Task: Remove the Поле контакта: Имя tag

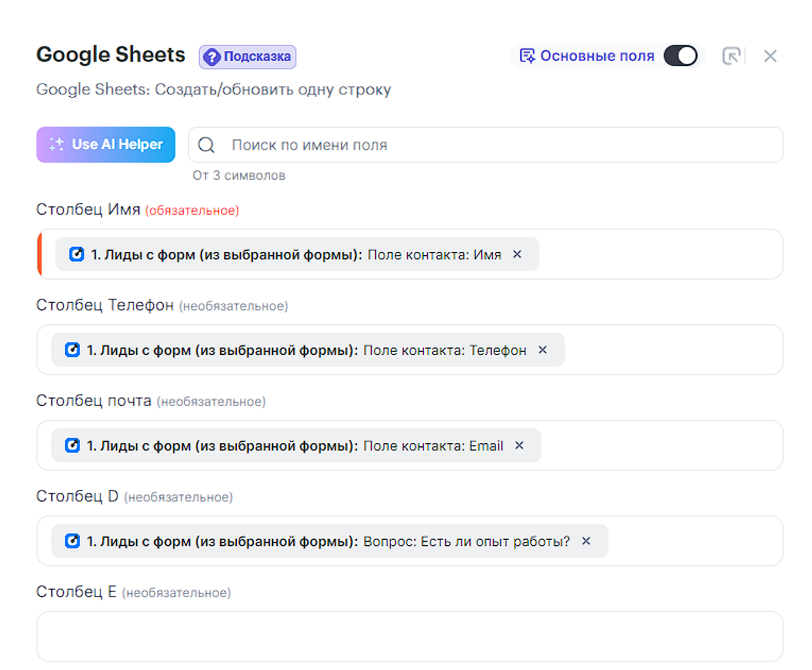Action: coord(517,254)
